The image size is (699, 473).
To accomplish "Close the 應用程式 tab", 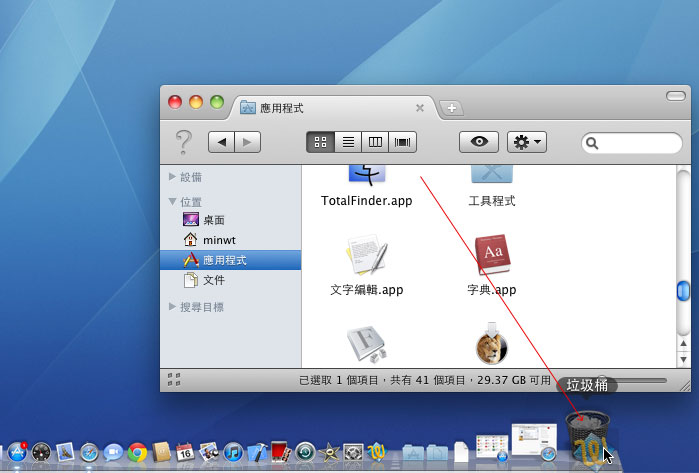I will click(x=419, y=108).
